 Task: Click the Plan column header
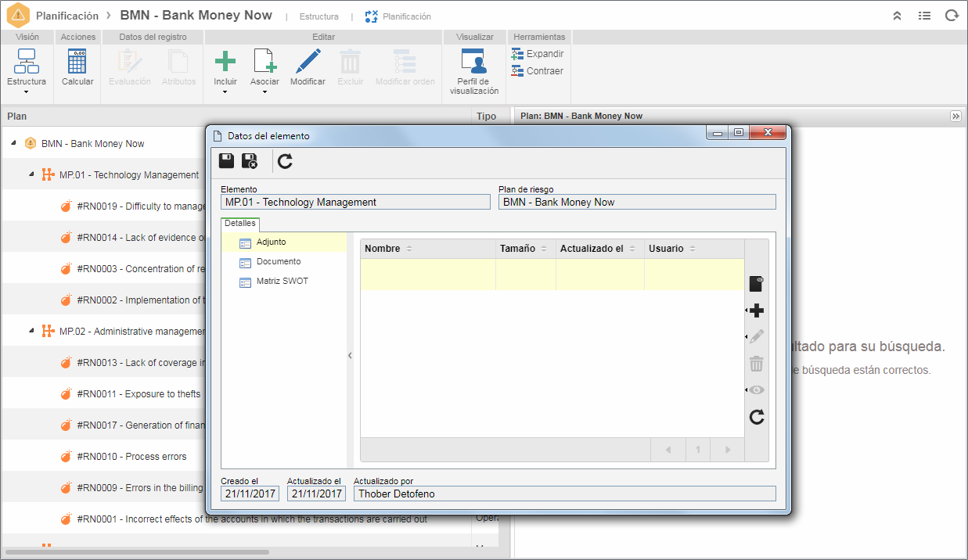[x=235, y=116]
